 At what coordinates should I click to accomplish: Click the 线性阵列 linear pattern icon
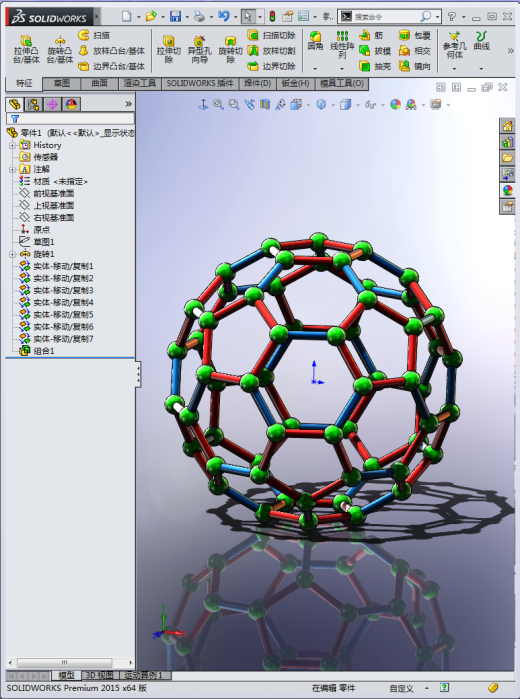342,45
